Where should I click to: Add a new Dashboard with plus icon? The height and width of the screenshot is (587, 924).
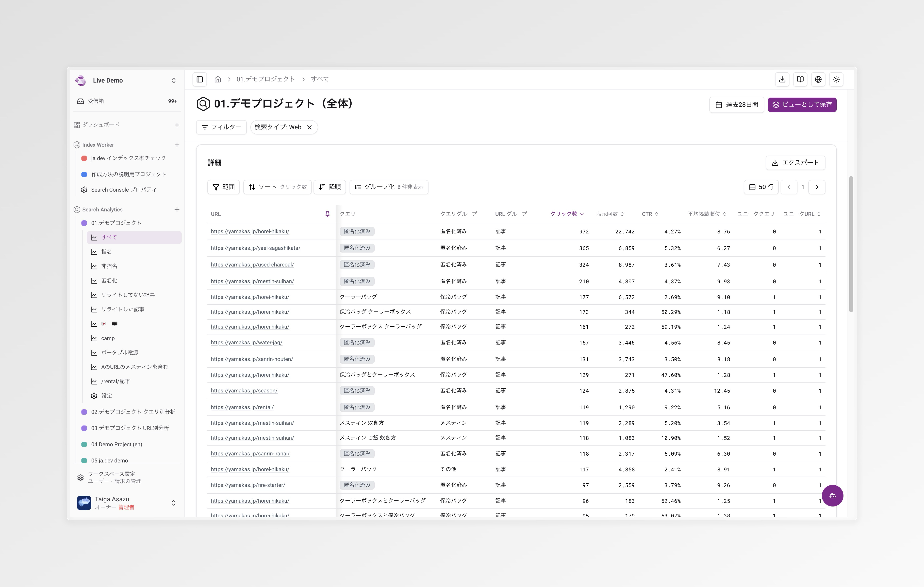(177, 125)
